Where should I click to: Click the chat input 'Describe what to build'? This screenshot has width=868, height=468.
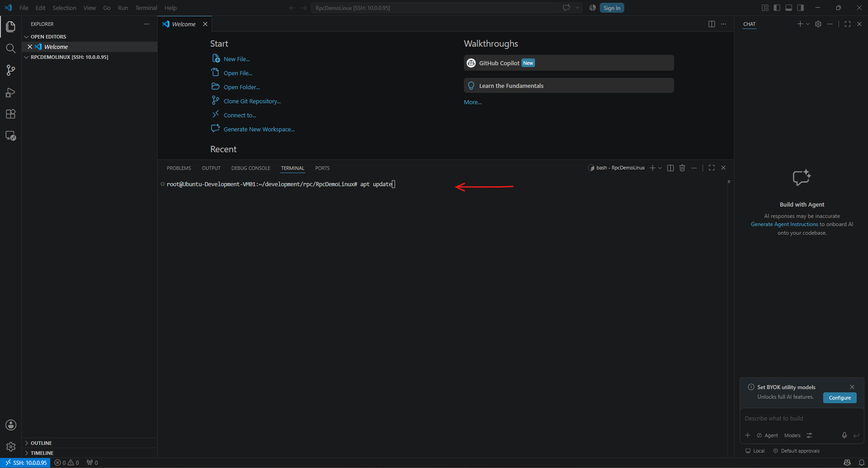click(801, 418)
